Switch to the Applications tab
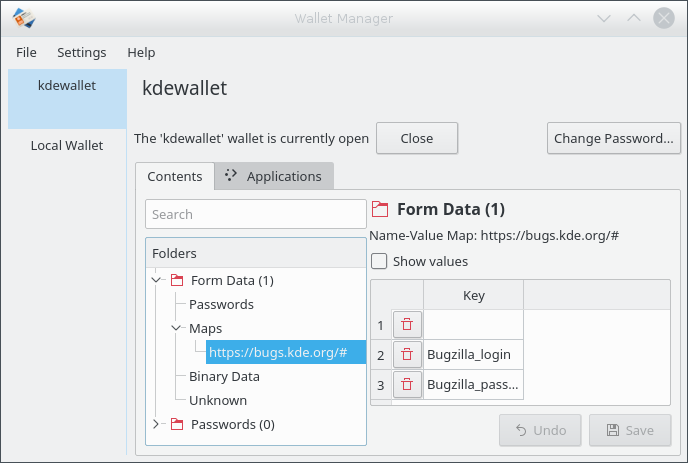 274,176
